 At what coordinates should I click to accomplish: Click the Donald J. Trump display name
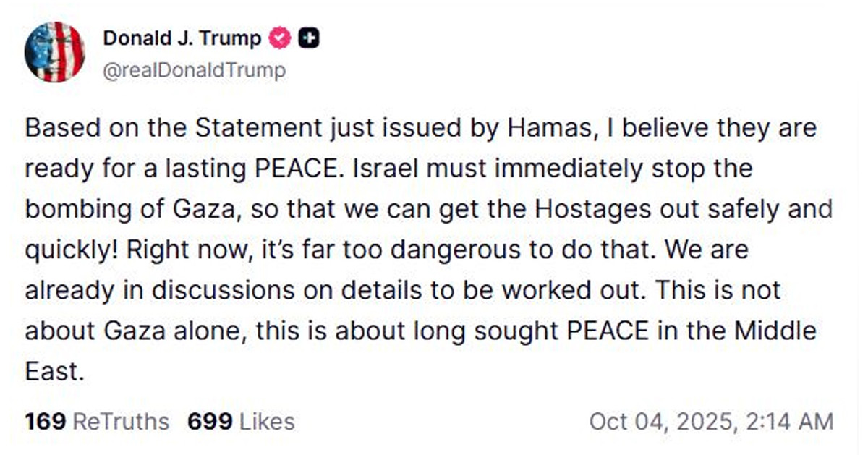(x=182, y=38)
